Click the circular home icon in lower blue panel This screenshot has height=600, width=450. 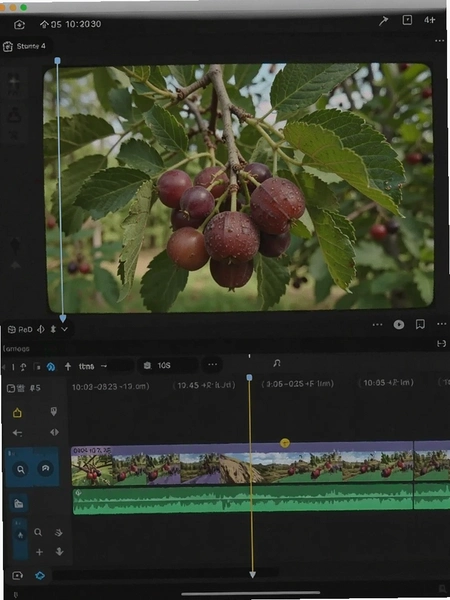pos(20,535)
